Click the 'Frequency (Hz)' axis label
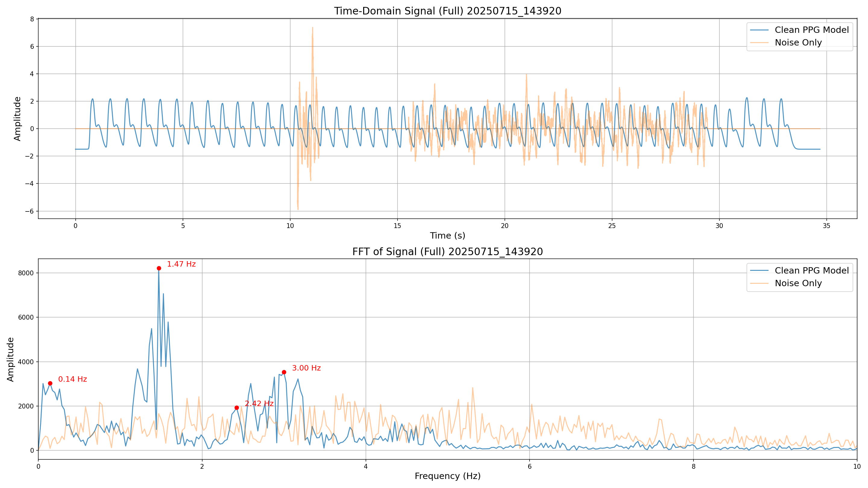868x488 pixels. 448,476
